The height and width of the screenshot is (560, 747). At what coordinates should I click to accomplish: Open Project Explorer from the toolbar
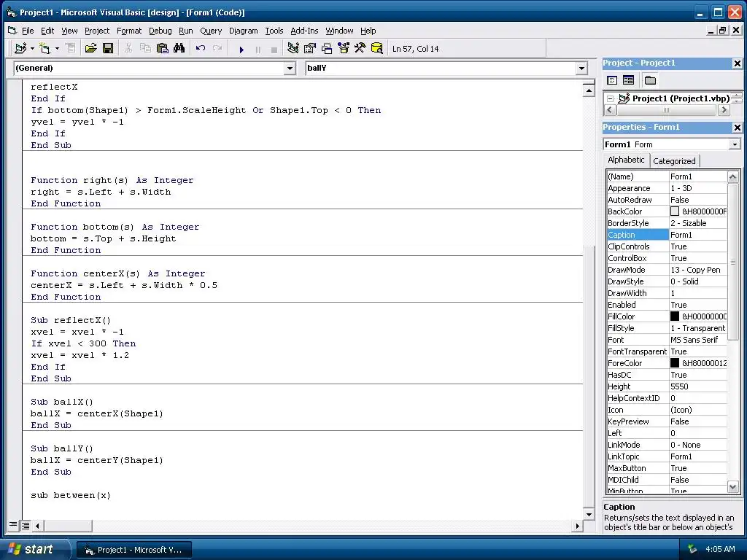(x=293, y=49)
